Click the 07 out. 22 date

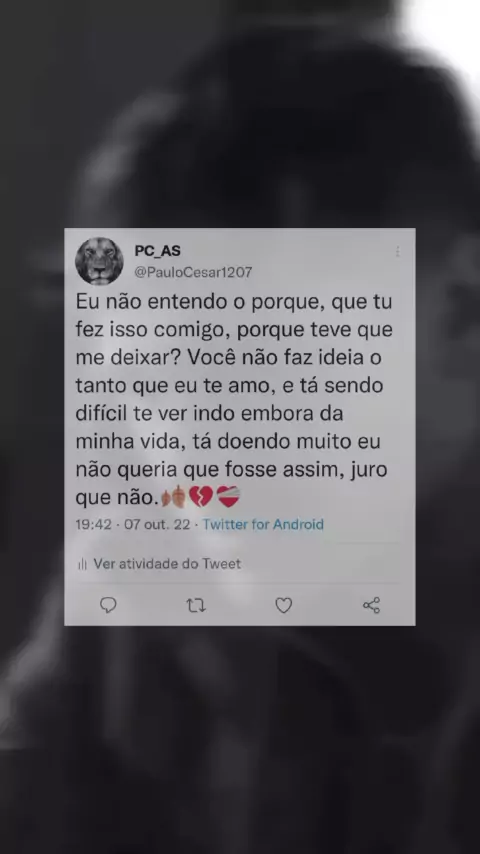[157, 524]
